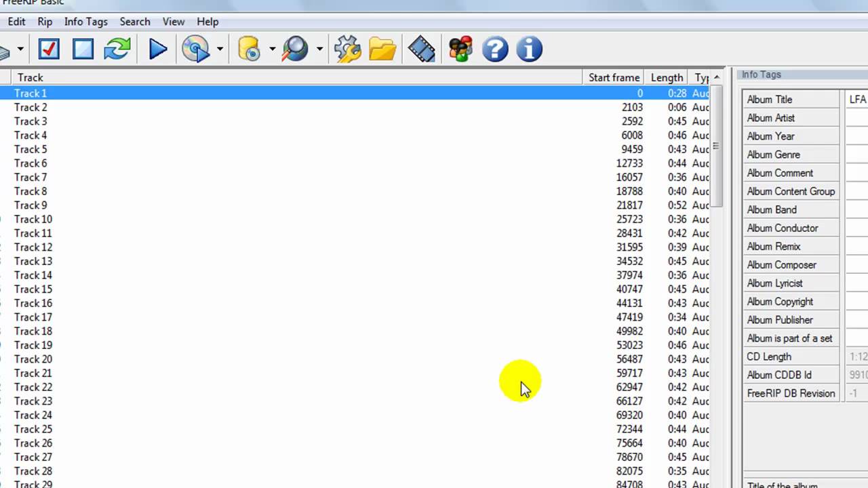This screenshot has height=488, width=868.
Task: Click the CD Length label
Action: 769,356
